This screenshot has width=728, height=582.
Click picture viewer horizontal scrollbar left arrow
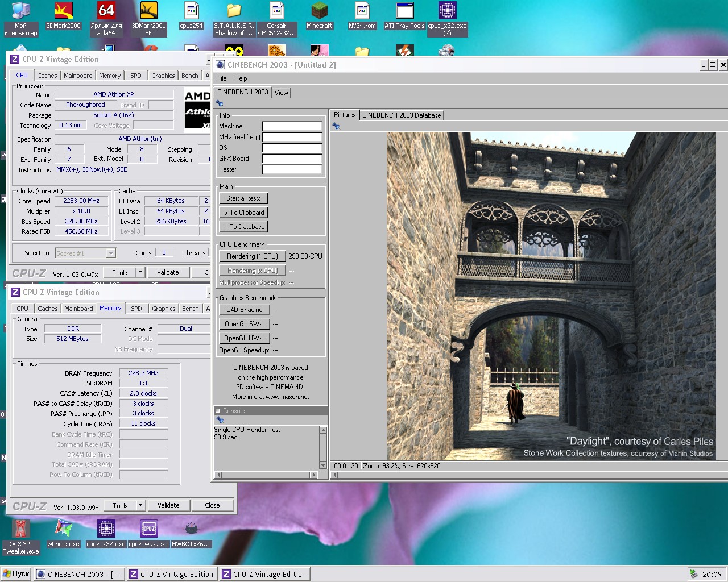click(x=334, y=475)
